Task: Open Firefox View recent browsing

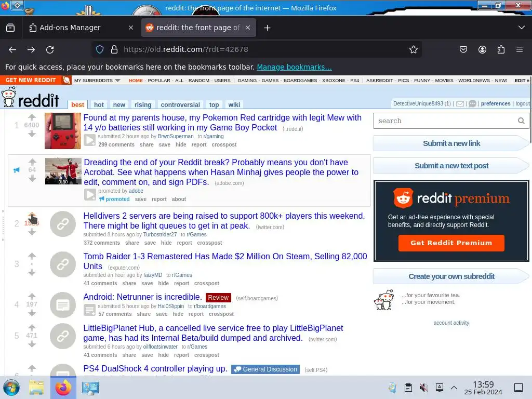Action: [10, 28]
